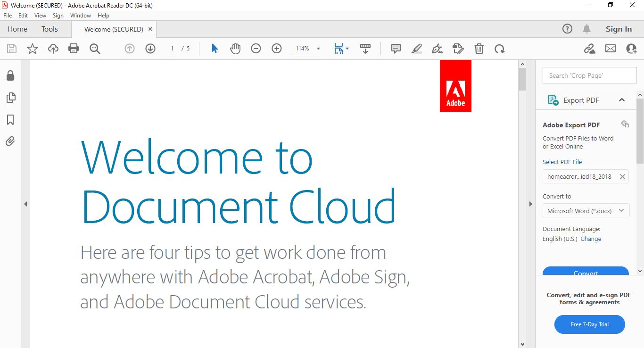Click the Select PDF File link

pos(562,162)
